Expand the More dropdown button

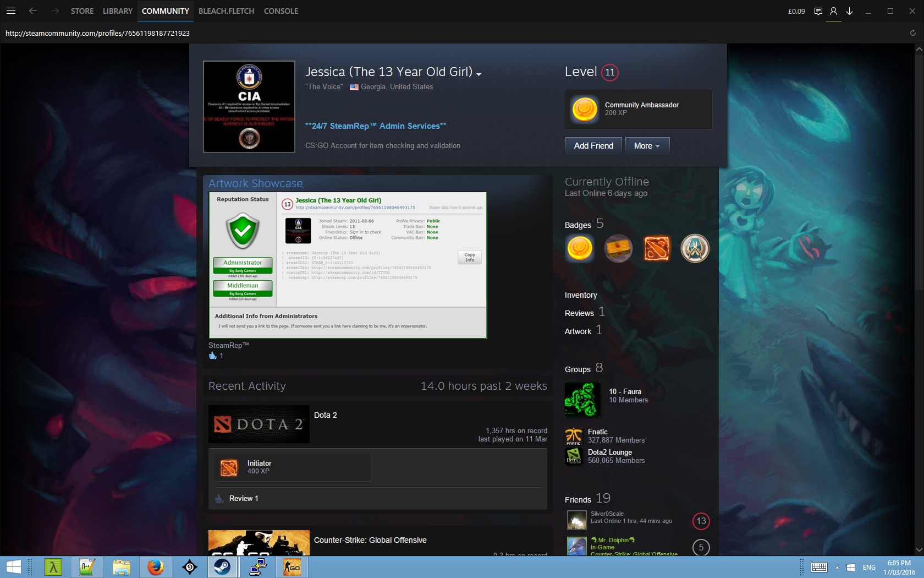pos(647,146)
